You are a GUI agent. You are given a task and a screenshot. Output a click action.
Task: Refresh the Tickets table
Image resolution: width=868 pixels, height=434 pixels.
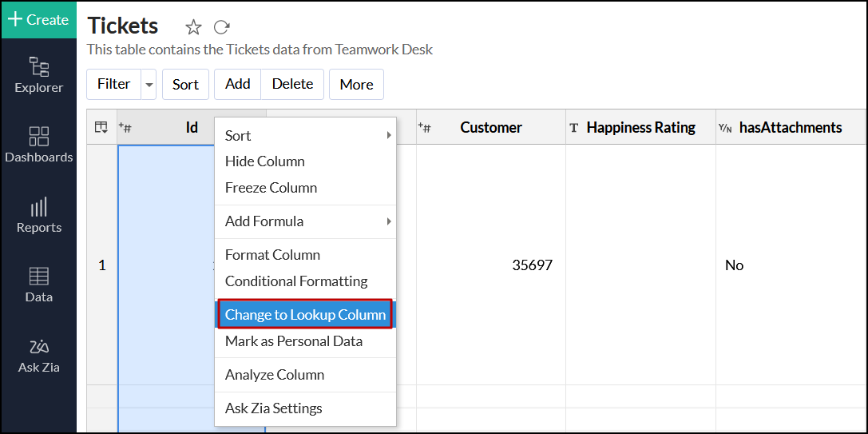point(222,27)
